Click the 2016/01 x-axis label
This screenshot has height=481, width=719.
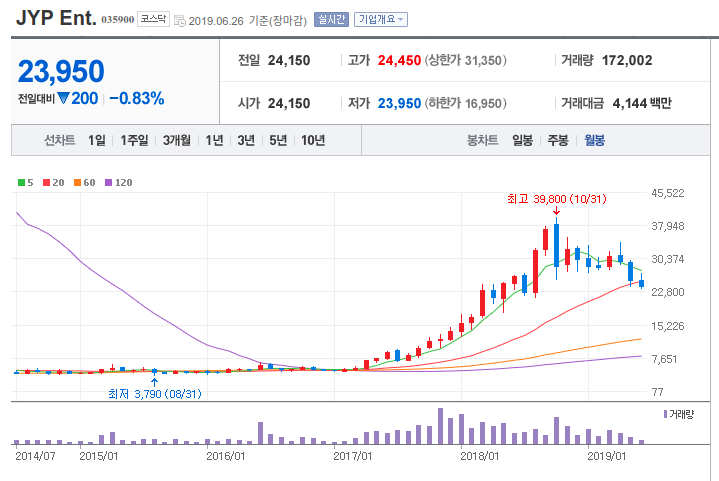(x=226, y=456)
